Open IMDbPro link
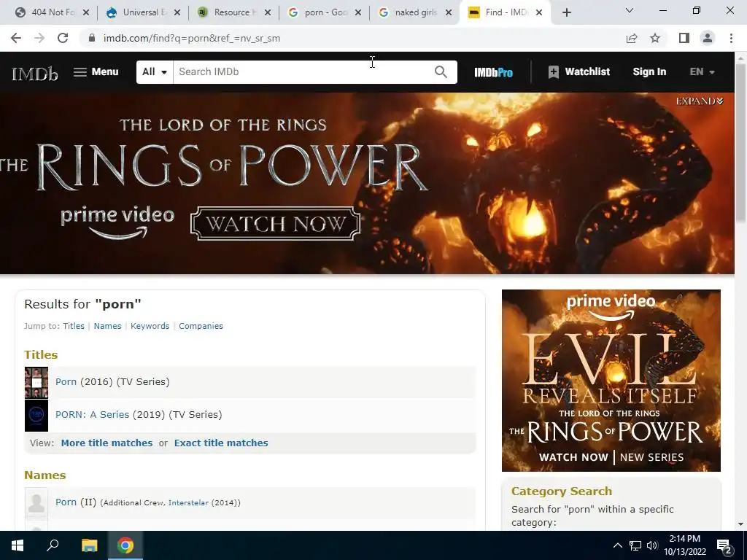 pyautogui.click(x=493, y=72)
